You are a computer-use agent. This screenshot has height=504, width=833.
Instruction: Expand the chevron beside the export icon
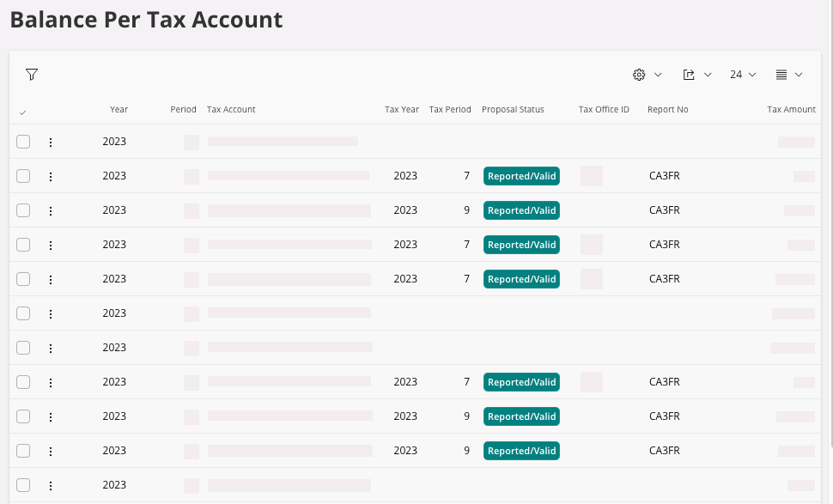tap(708, 75)
